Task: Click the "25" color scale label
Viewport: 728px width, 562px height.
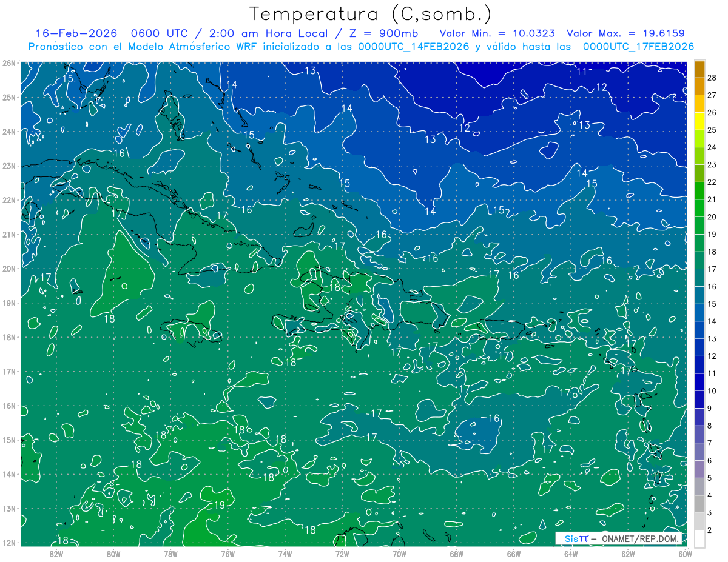Action: 712,130
